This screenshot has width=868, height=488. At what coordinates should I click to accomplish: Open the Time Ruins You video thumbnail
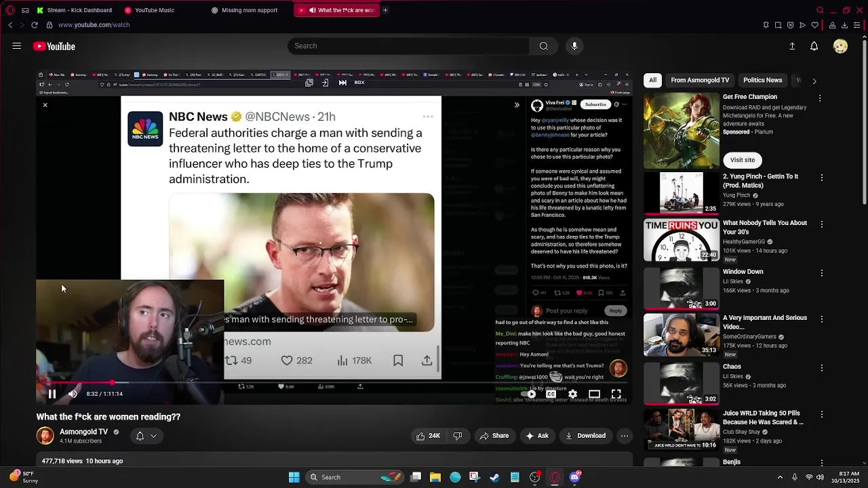coord(682,239)
